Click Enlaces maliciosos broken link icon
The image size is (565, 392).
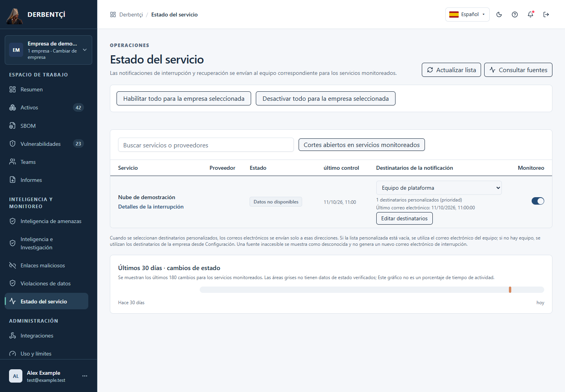[13, 265]
